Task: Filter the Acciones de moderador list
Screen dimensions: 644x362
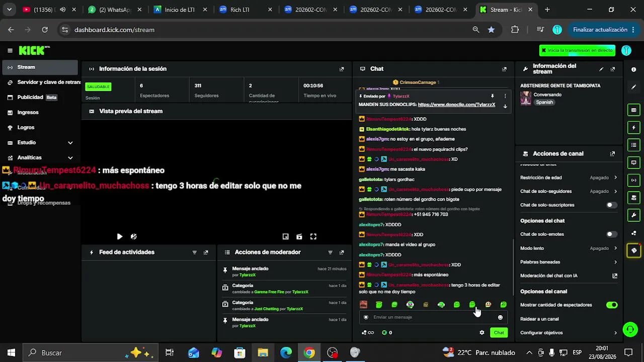Action: pyautogui.click(x=331, y=252)
